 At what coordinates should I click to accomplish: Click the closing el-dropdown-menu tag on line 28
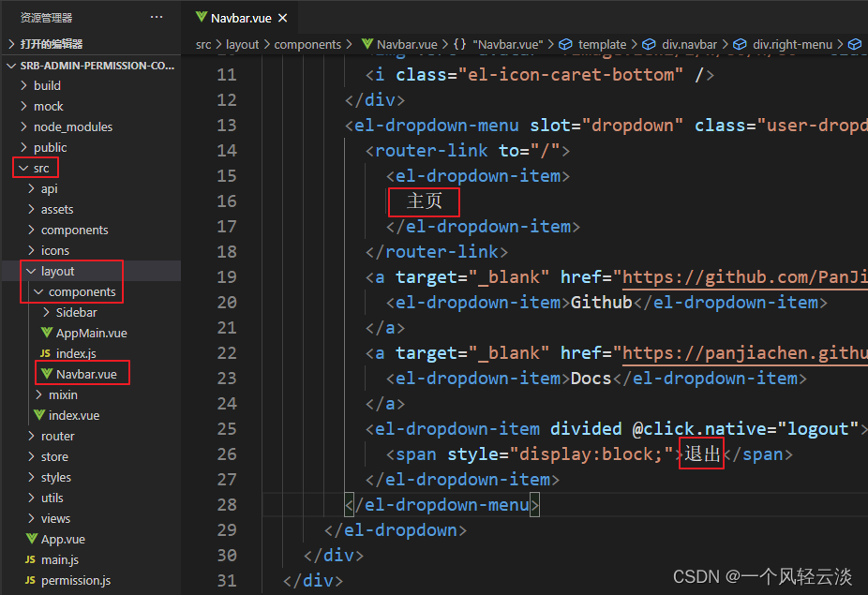coord(441,505)
